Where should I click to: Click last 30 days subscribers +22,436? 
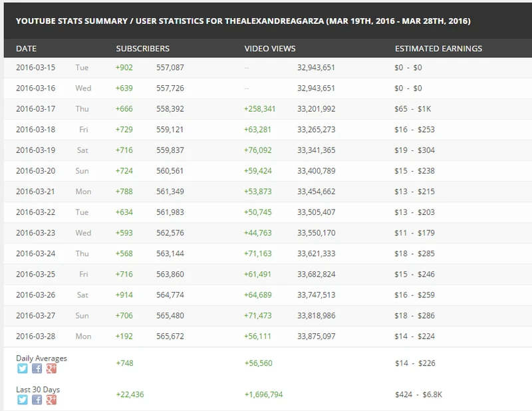(130, 395)
